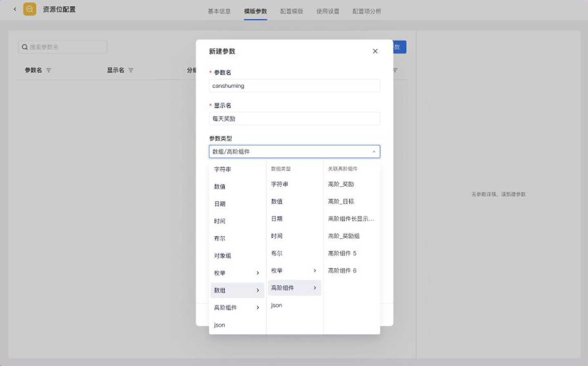Select 高阶组件 in first type column
Image resolution: width=588 pixels, height=366 pixels.
[237, 308]
